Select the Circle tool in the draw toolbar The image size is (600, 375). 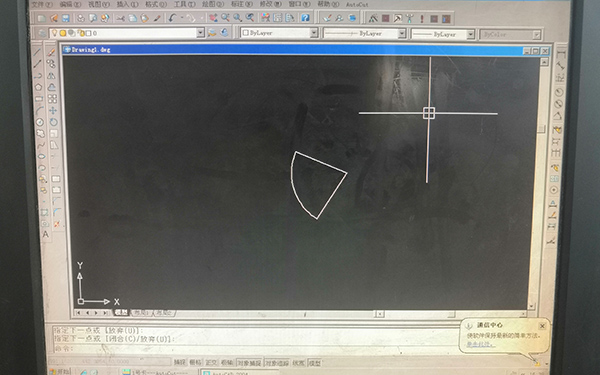[40, 122]
